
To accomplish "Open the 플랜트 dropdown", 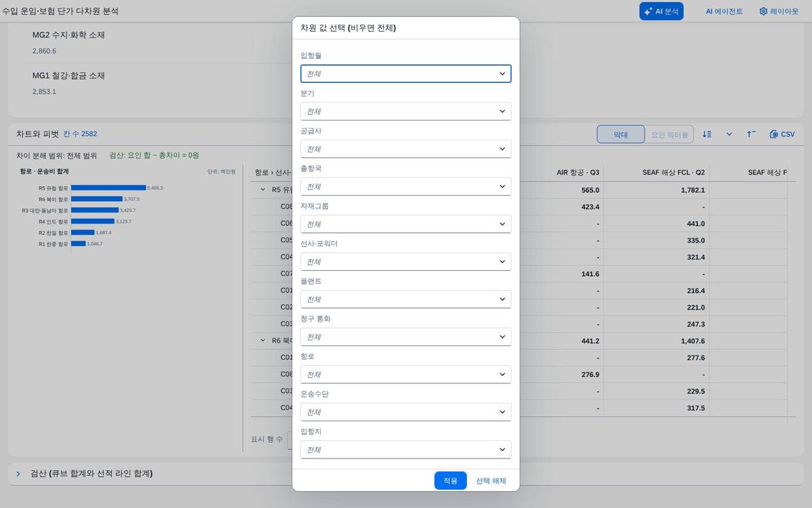I will tap(406, 299).
